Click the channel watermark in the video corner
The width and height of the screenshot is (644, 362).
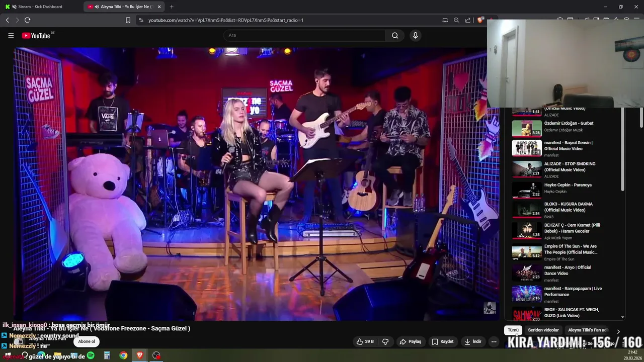(x=490, y=308)
